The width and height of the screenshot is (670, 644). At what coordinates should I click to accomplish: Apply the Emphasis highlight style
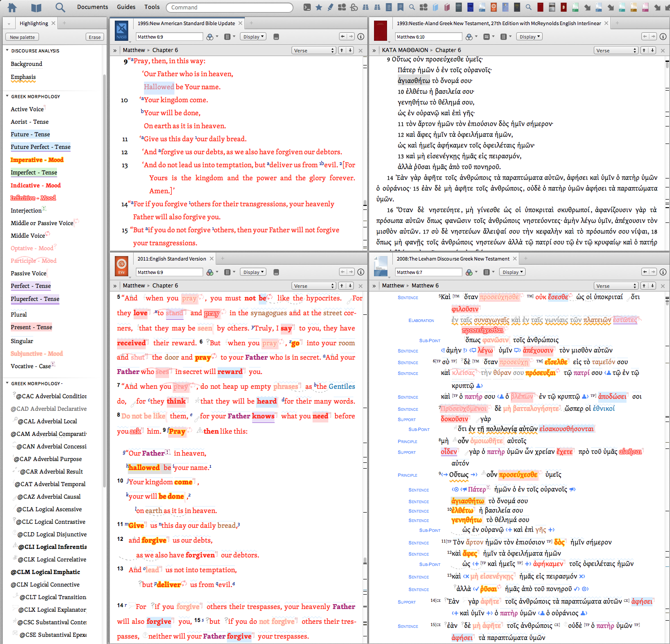tap(23, 77)
